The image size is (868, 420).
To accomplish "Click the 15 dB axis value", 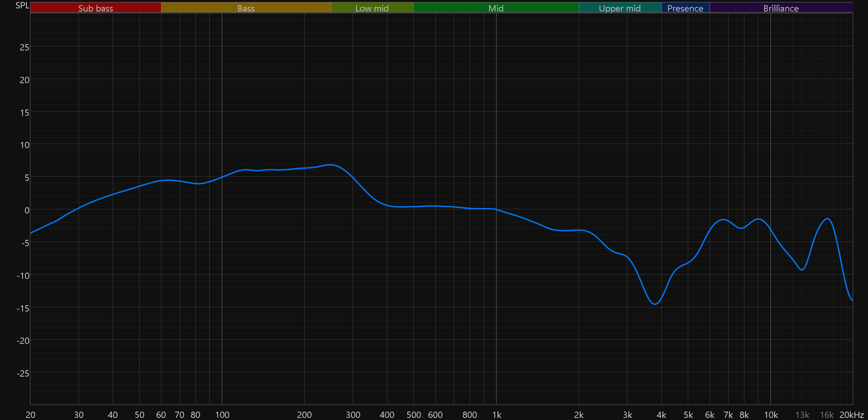I will tap(24, 112).
